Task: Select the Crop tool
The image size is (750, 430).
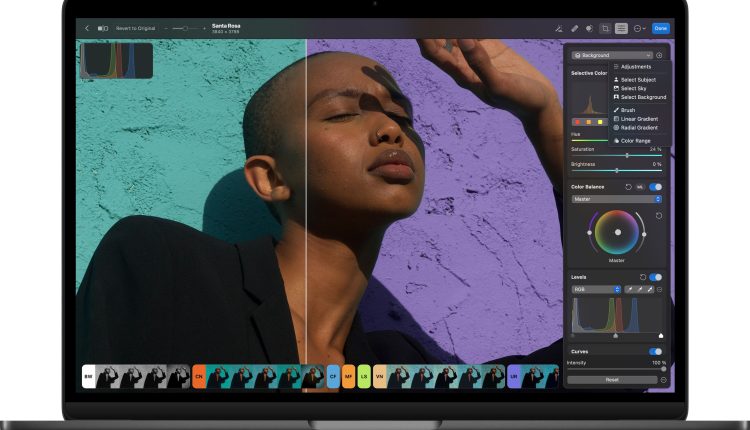Action: pos(605,29)
